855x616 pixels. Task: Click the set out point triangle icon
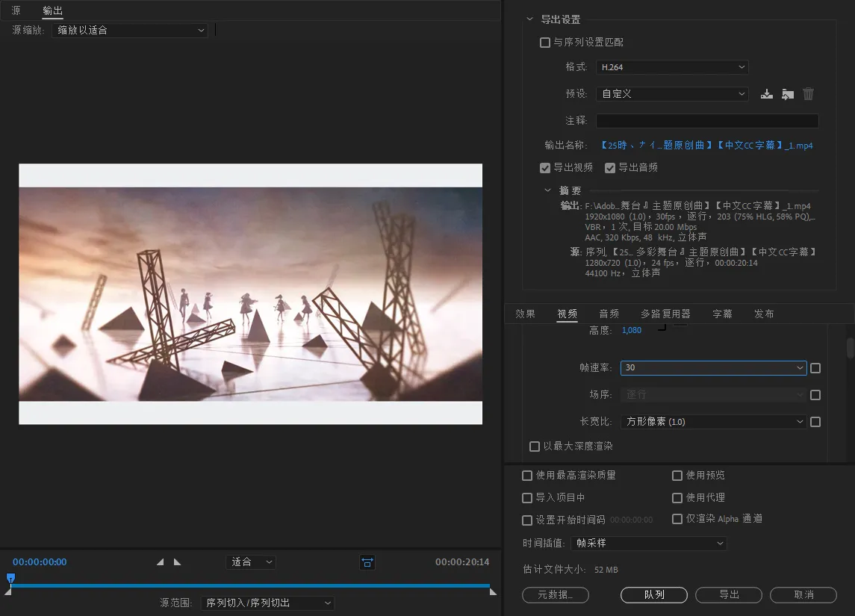[x=177, y=561]
